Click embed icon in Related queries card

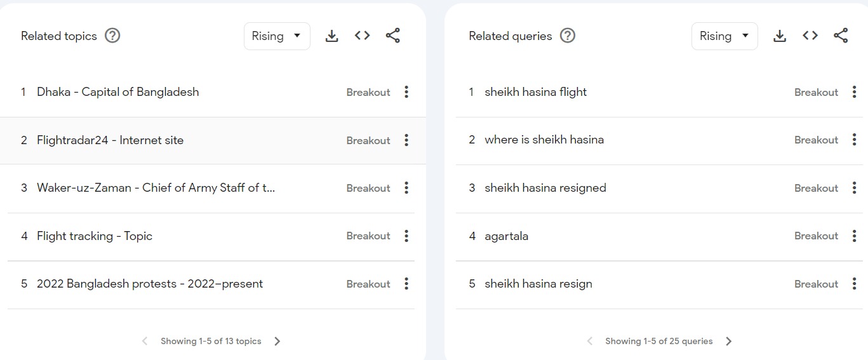pyautogui.click(x=810, y=36)
